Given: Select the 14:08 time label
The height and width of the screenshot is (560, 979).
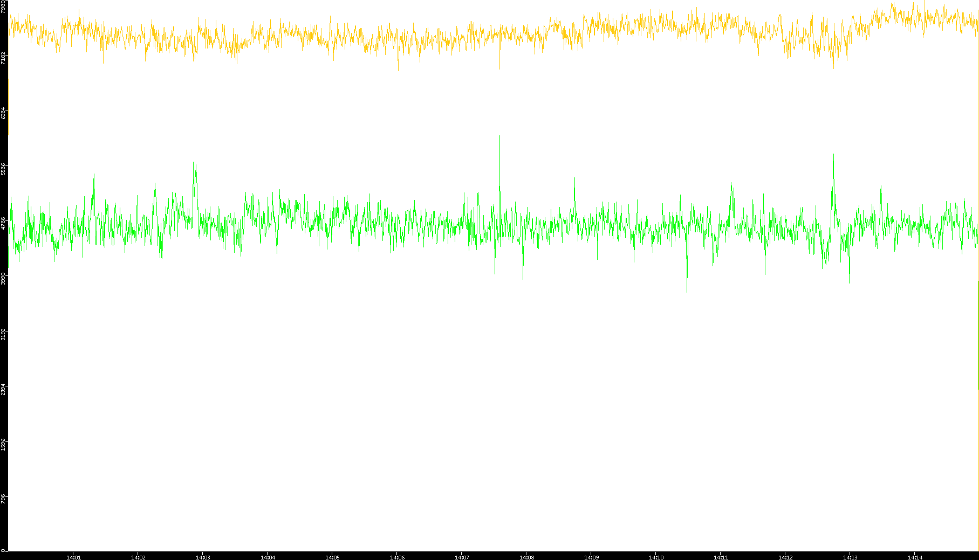Looking at the screenshot, I should (x=526, y=557).
